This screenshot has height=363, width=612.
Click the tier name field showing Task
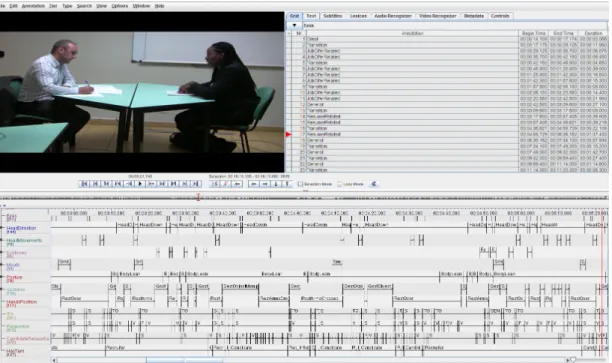(x=455, y=25)
